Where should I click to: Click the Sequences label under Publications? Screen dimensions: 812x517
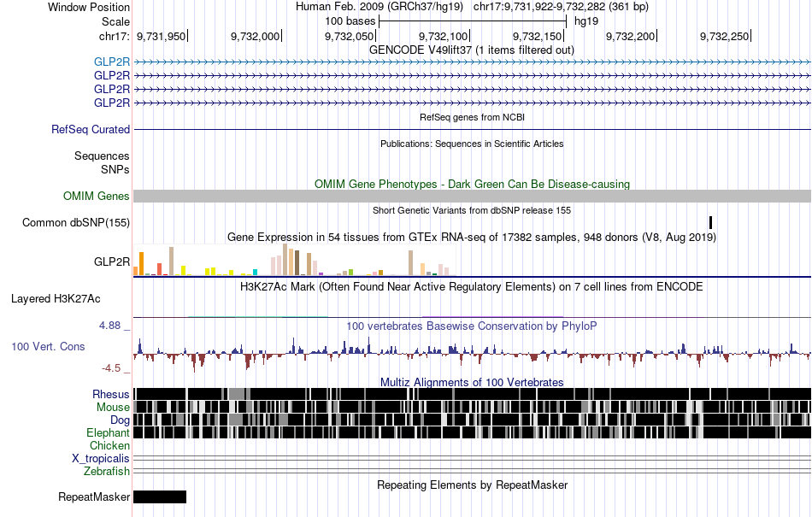coord(102,156)
